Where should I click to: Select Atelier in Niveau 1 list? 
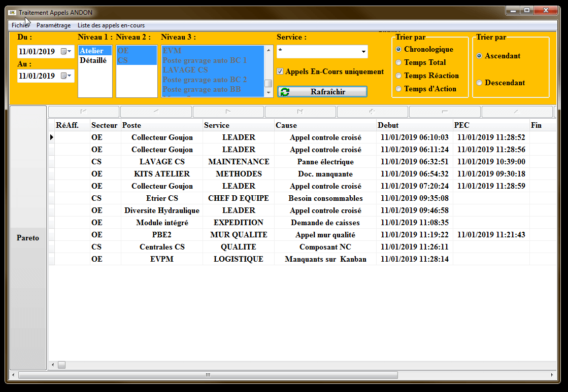point(95,51)
